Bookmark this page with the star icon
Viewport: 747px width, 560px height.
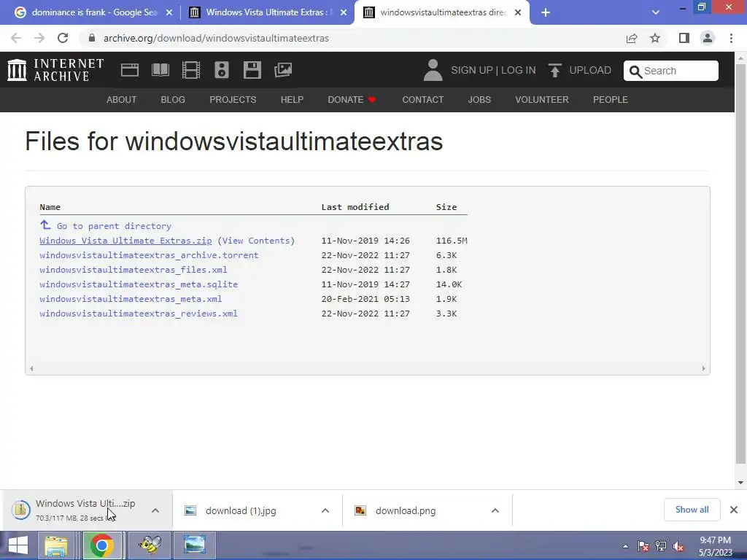(655, 38)
